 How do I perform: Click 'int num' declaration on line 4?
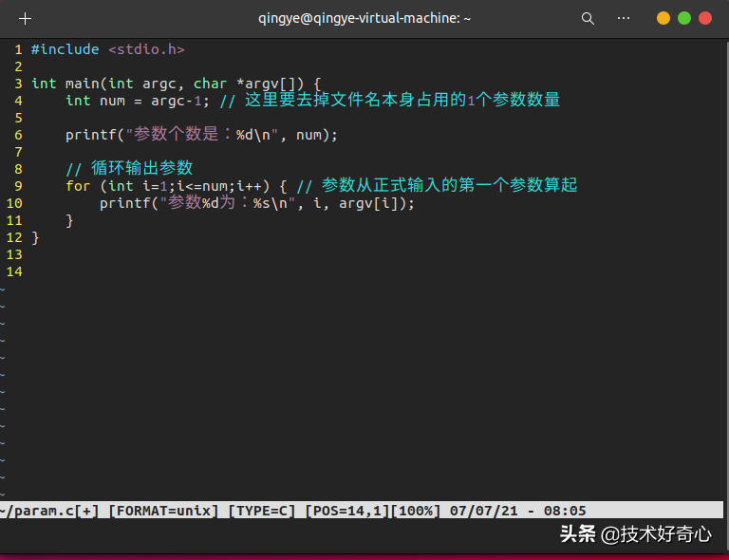pyautogui.click(x=95, y=101)
